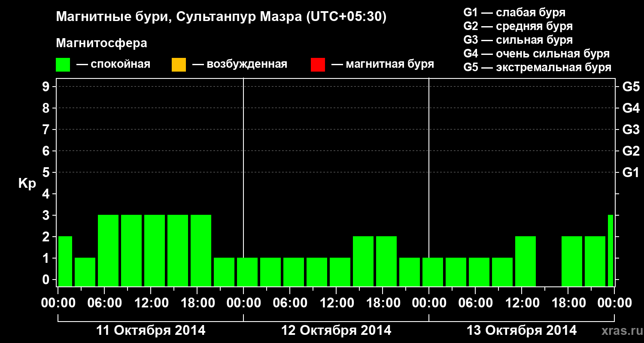Click the '11 Октября 2014' date label

click(x=151, y=331)
